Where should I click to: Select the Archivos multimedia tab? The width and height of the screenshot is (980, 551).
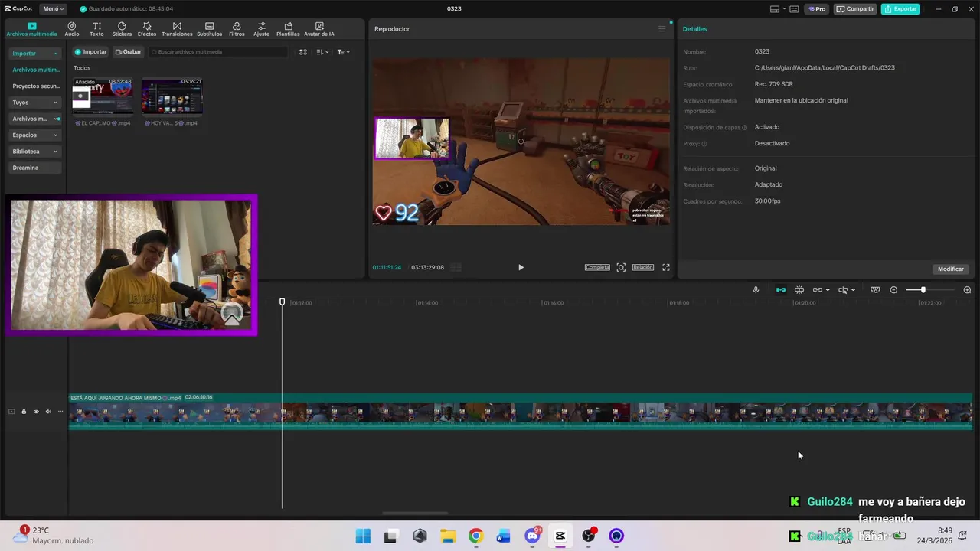click(x=31, y=29)
